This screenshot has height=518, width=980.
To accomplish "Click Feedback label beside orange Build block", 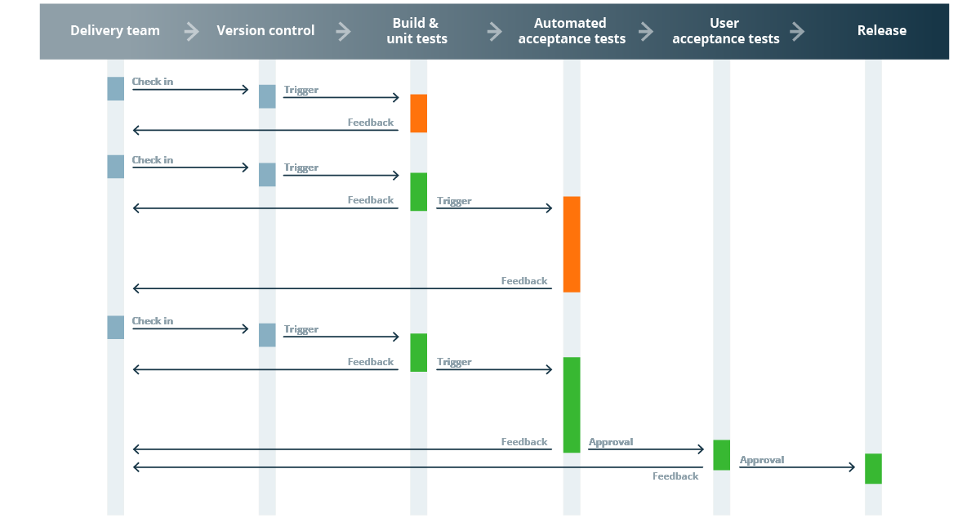I will click(x=371, y=123).
